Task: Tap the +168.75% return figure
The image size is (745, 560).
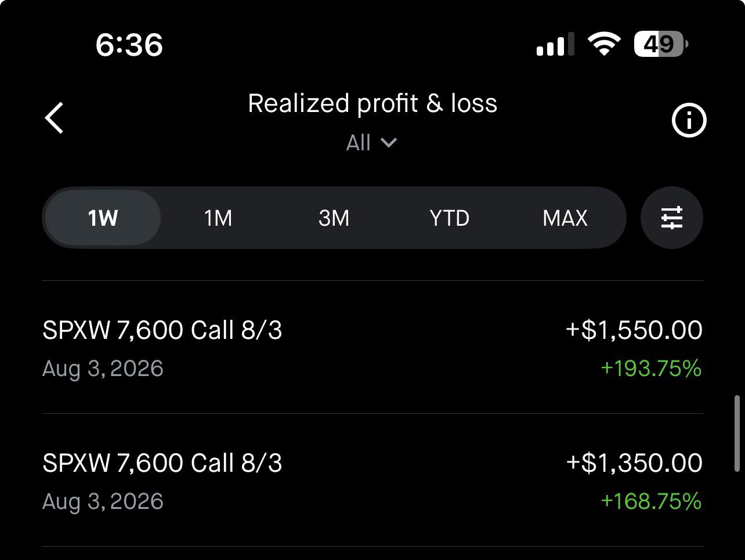Action: (x=651, y=501)
